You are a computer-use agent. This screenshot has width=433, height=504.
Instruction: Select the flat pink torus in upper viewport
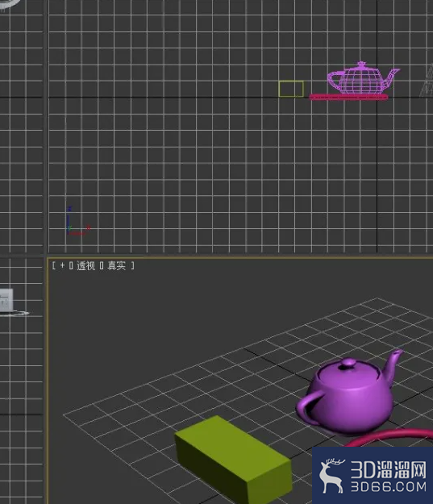click(348, 97)
